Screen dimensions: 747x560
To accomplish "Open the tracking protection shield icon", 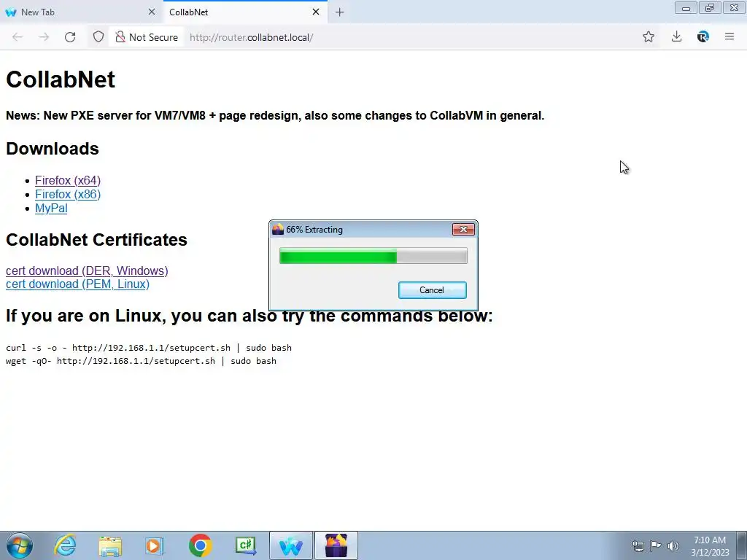I will [x=98, y=37].
